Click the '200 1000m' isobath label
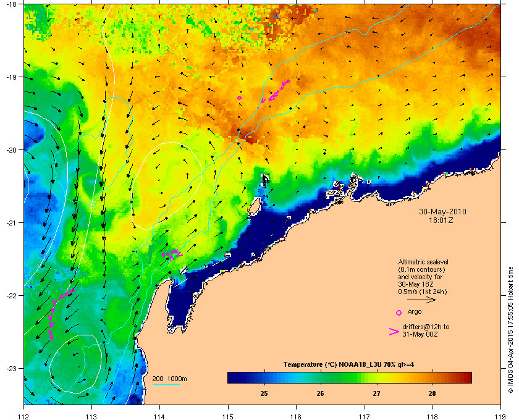The height and width of the screenshot is (420, 519). pyautogui.click(x=169, y=379)
